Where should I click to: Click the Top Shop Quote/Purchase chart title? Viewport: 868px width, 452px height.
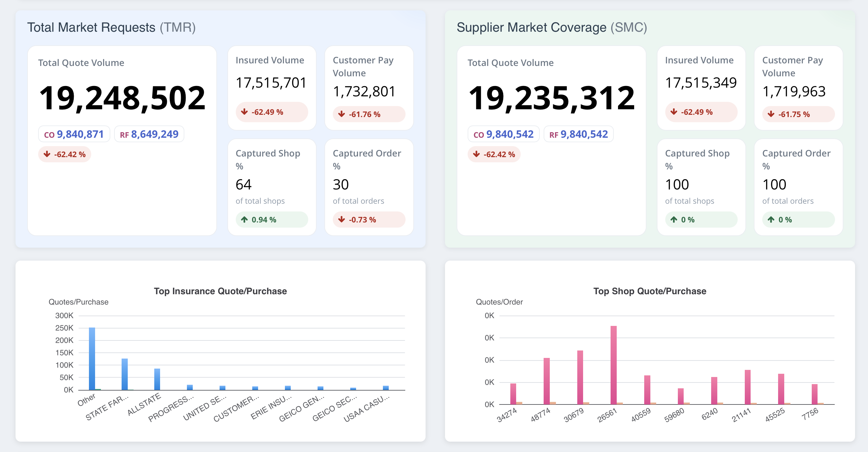pyautogui.click(x=649, y=291)
